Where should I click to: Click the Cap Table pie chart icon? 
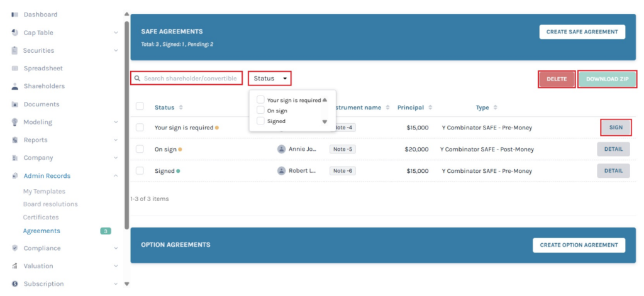[14, 33]
